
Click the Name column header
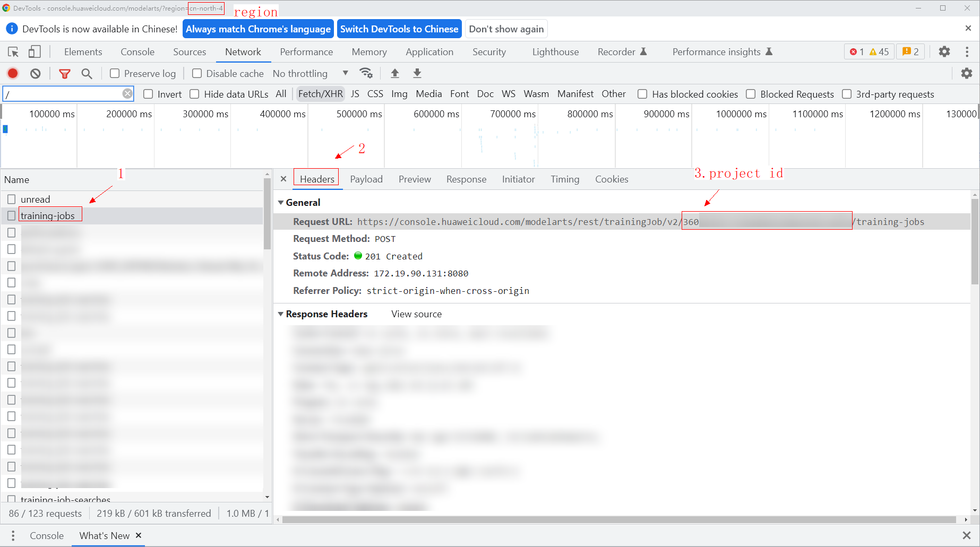coord(133,179)
